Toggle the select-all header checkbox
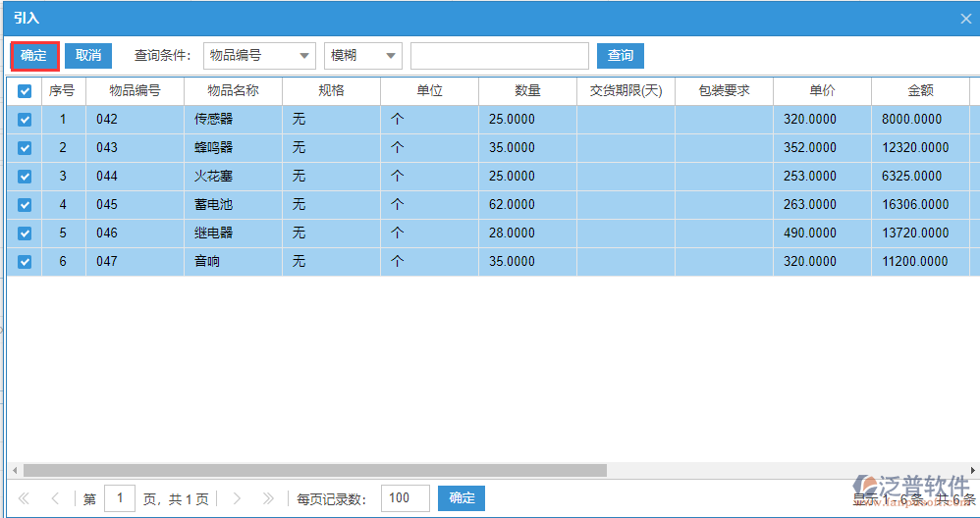The height and width of the screenshot is (518, 980). (25, 91)
